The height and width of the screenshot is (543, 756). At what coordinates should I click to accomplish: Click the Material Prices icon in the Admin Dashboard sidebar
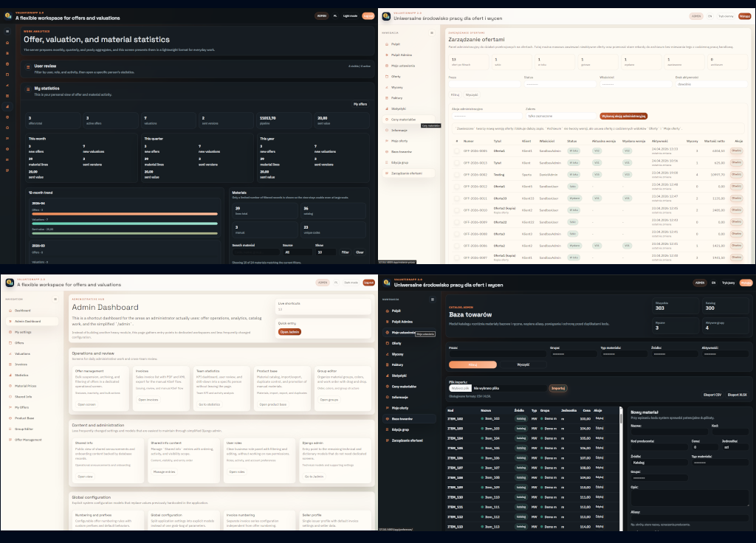[x=10, y=386]
